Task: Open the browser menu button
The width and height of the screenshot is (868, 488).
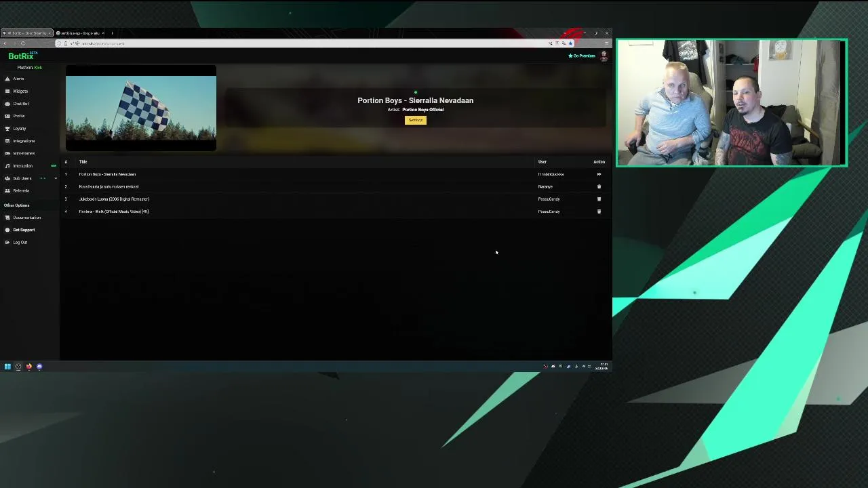Action: point(606,43)
